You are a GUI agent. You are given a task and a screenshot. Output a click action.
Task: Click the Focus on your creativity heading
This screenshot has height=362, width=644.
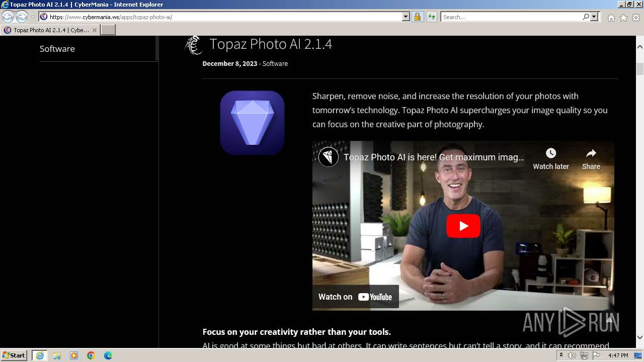297,332
